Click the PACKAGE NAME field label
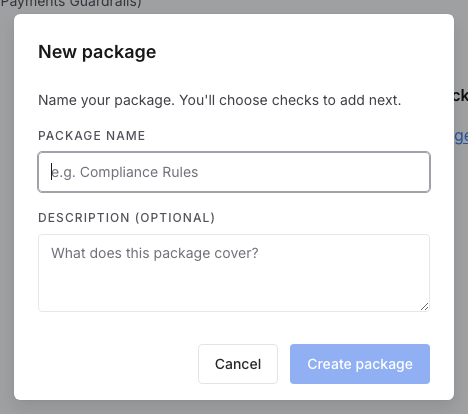 click(x=92, y=136)
